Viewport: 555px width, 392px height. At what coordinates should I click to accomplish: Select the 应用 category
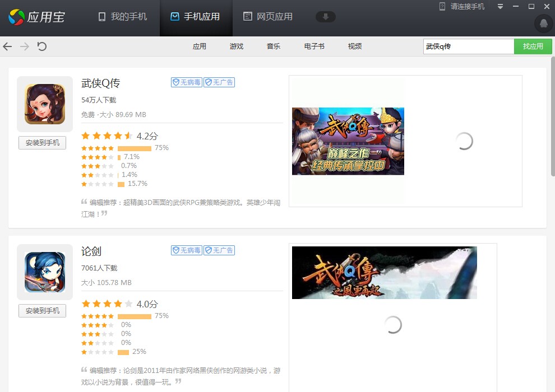[x=199, y=46]
